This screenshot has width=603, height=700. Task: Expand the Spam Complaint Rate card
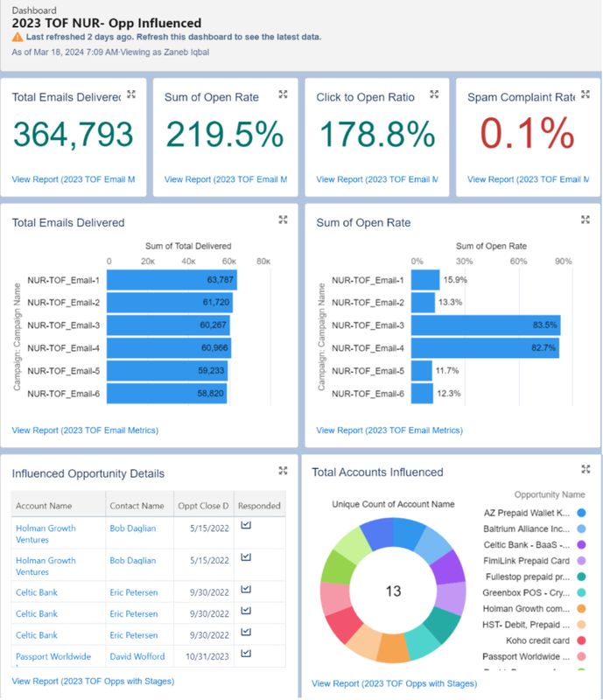coord(585,94)
